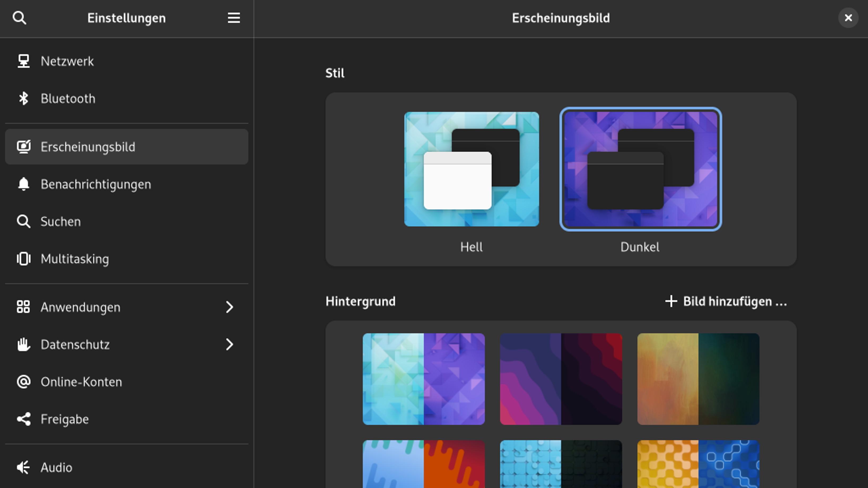Open Bluetooth settings
The width and height of the screenshot is (868, 488).
(x=127, y=98)
